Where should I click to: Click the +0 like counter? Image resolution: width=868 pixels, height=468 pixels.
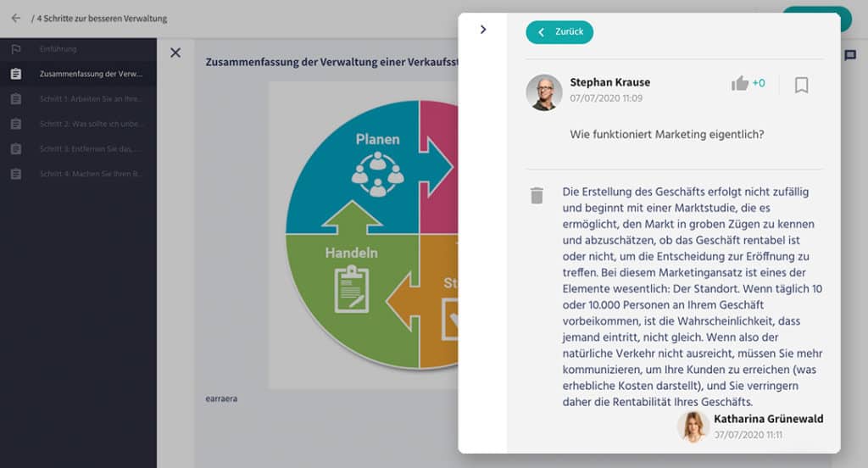click(759, 83)
